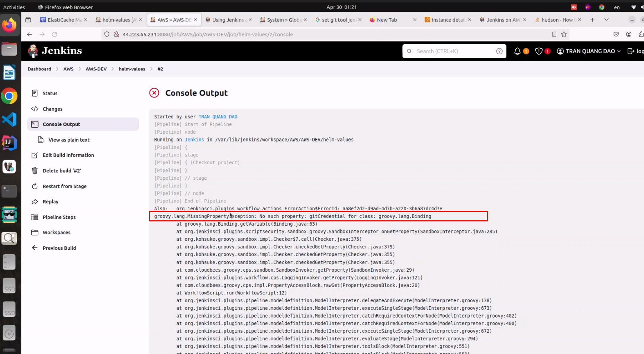Switch to the Instance details tab
644x354 pixels.
[x=447, y=20]
